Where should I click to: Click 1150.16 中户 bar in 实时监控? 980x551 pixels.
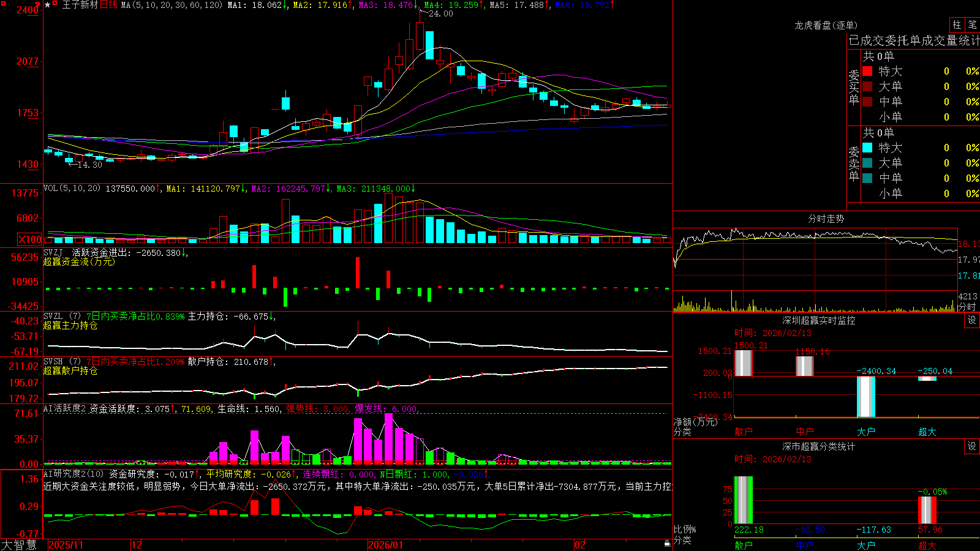805,365
